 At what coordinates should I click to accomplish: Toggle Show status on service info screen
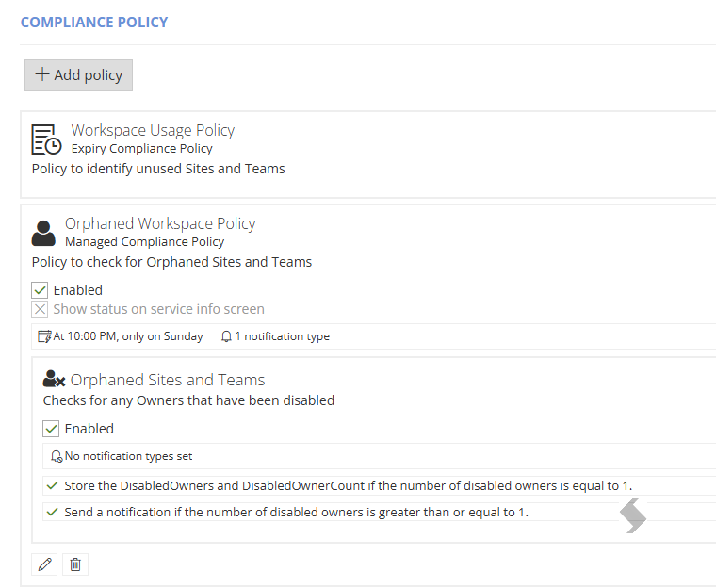(x=40, y=309)
